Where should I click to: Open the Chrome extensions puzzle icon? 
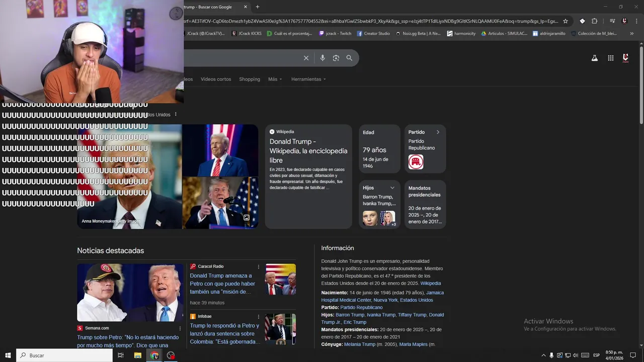594,21
